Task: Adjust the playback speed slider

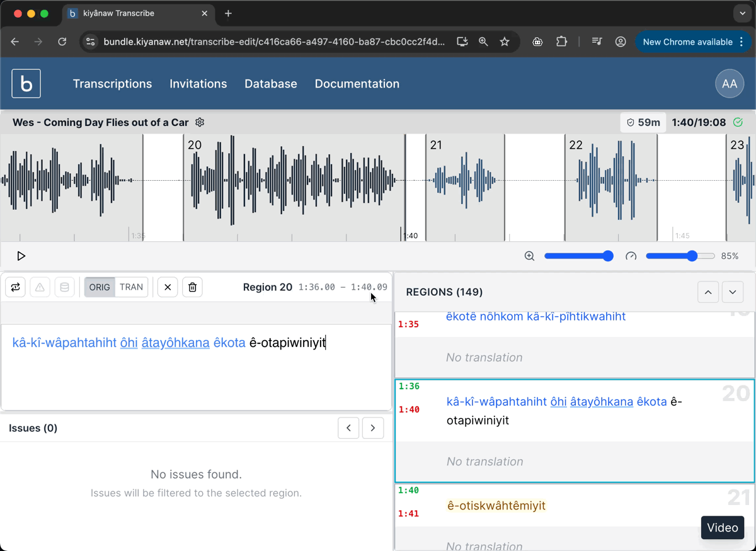Action: coord(692,256)
